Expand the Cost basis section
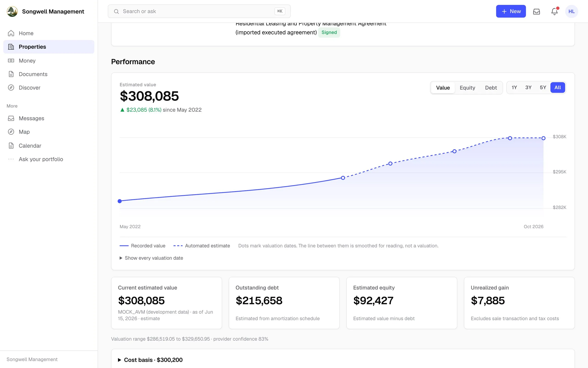The width and height of the screenshot is (588, 368). [150, 360]
